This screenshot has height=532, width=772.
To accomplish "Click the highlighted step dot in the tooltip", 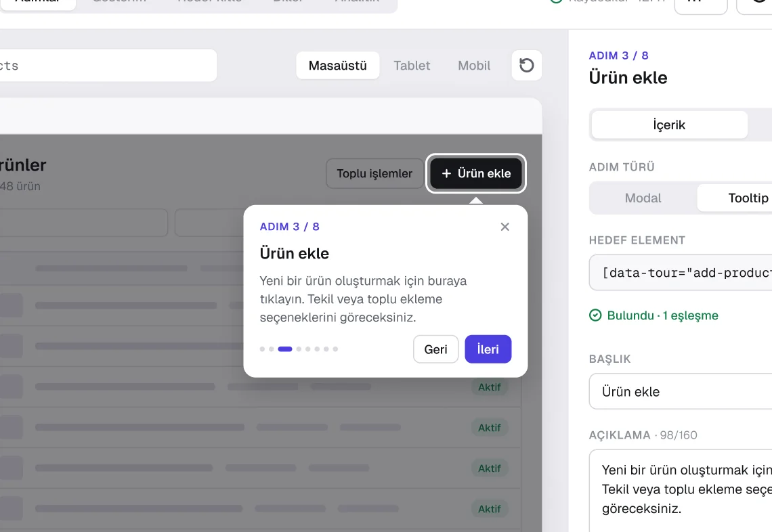I will [285, 349].
